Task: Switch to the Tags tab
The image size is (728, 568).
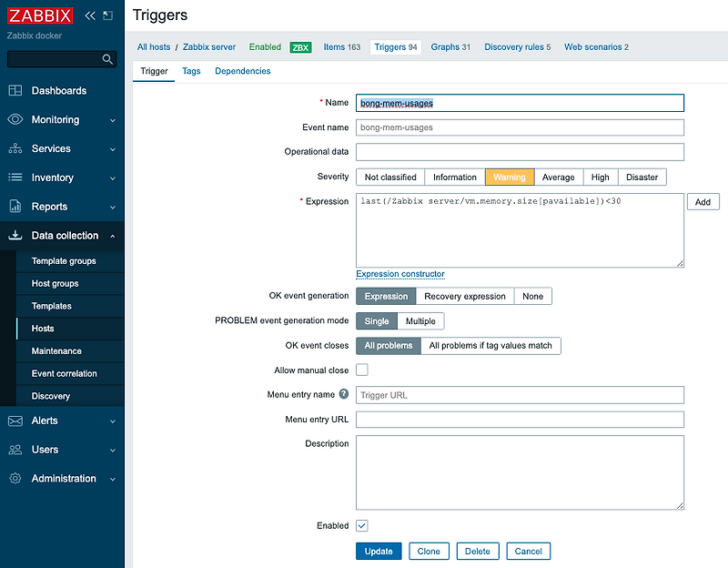Action: coord(190,70)
